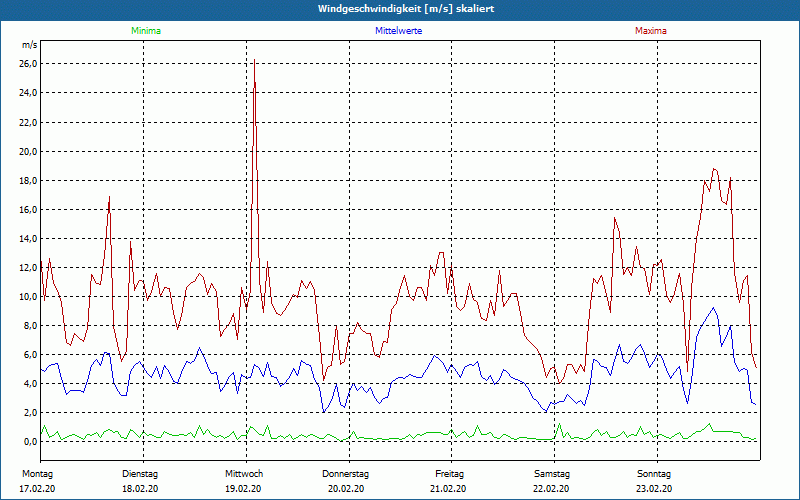
Task: Click the Sonntag day label
Action: click(x=654, y=474)
